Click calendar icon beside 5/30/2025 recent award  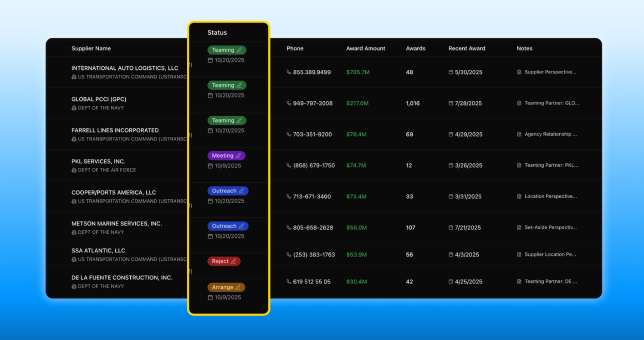[x=450, y=72]
